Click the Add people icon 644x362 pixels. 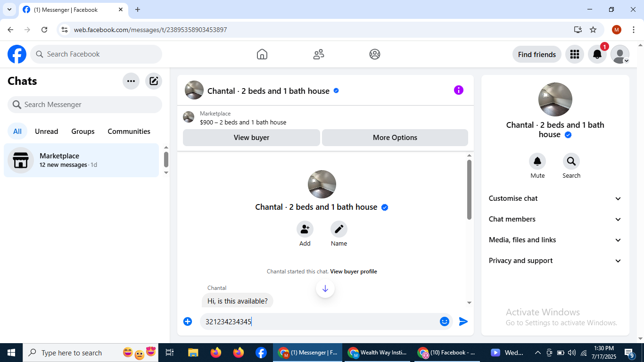[x=305, y=230]
